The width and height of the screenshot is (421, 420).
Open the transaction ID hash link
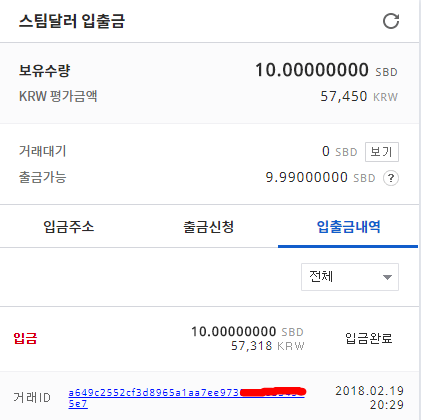point(187,398)
